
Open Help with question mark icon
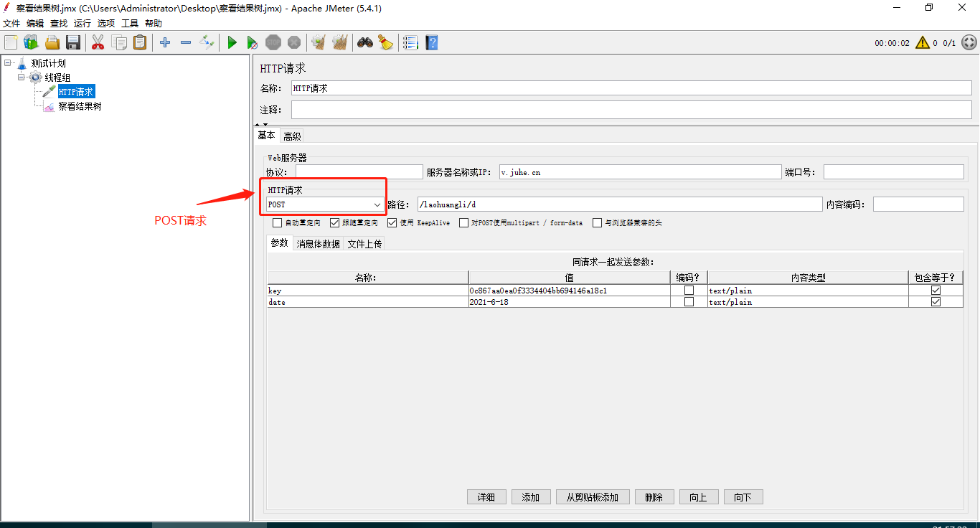click(431, 42)
